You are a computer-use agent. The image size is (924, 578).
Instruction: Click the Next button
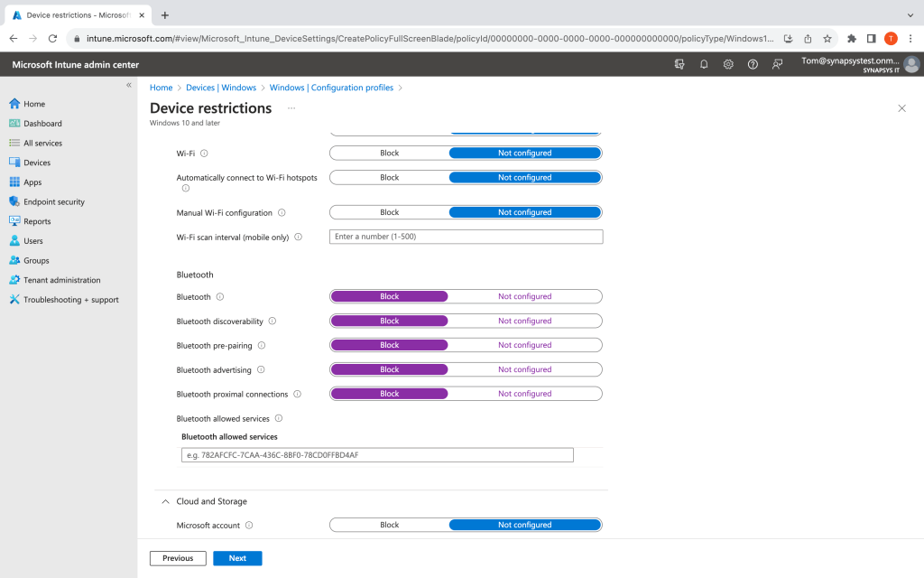pos(237,558)
